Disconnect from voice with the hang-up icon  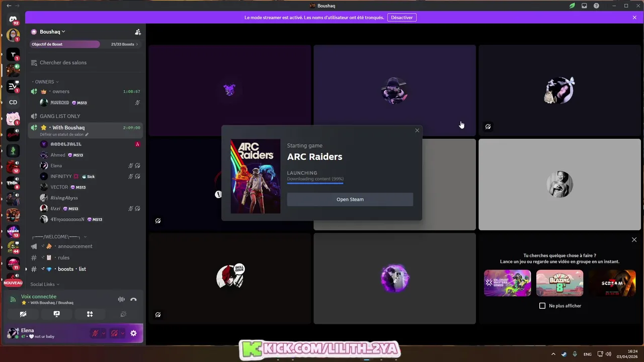pos(133,299)
